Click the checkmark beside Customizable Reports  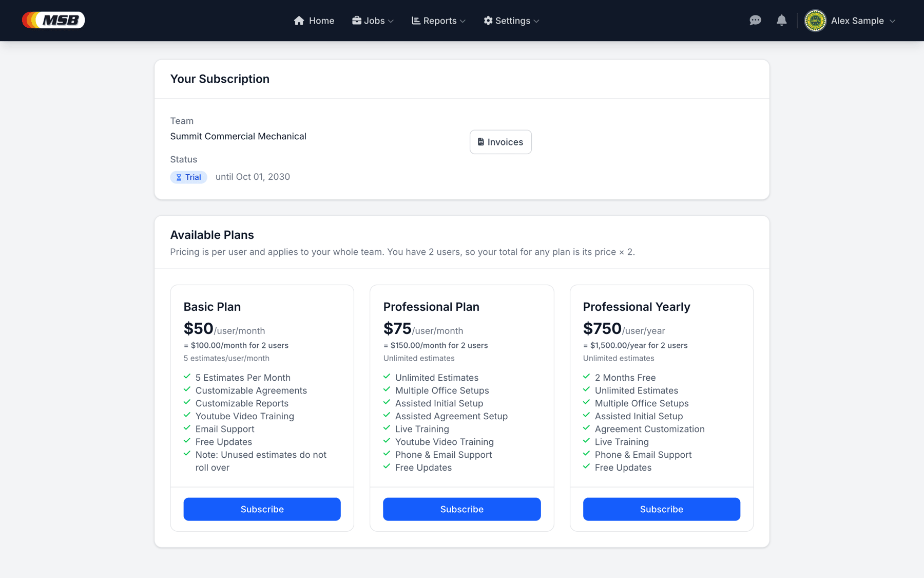187,402
